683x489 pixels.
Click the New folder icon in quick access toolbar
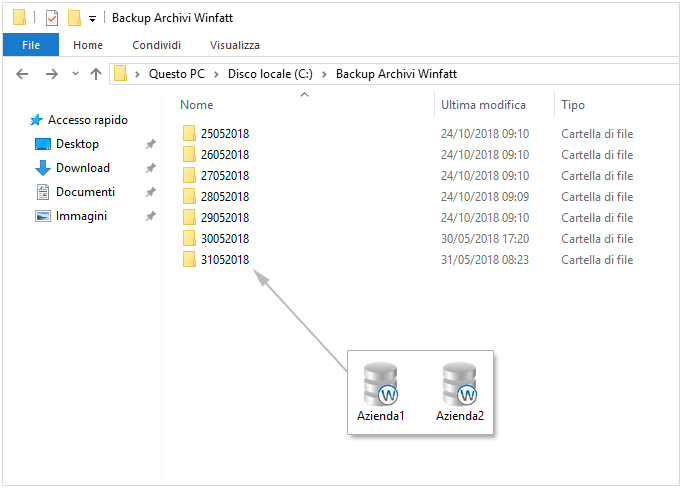74,18
